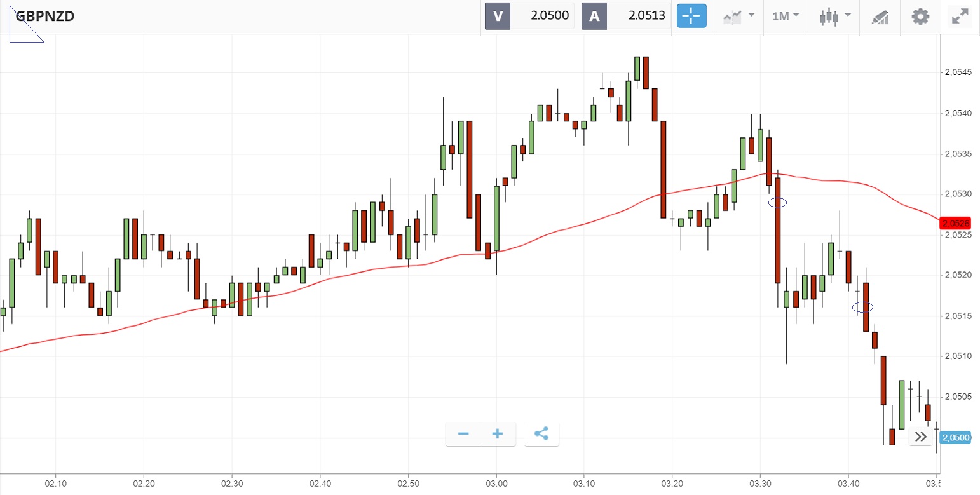
Task: Zoom out the chart with minus
Action: pos(463,434)
